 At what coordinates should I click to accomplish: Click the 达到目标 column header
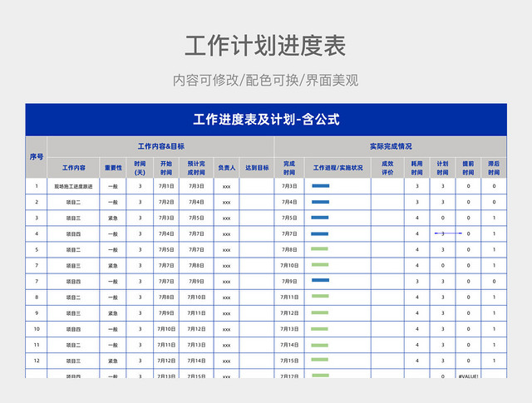pos(257,168)
